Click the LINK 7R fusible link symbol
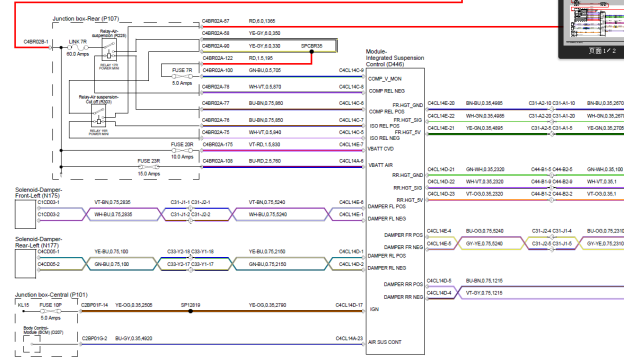 [78, 47]
